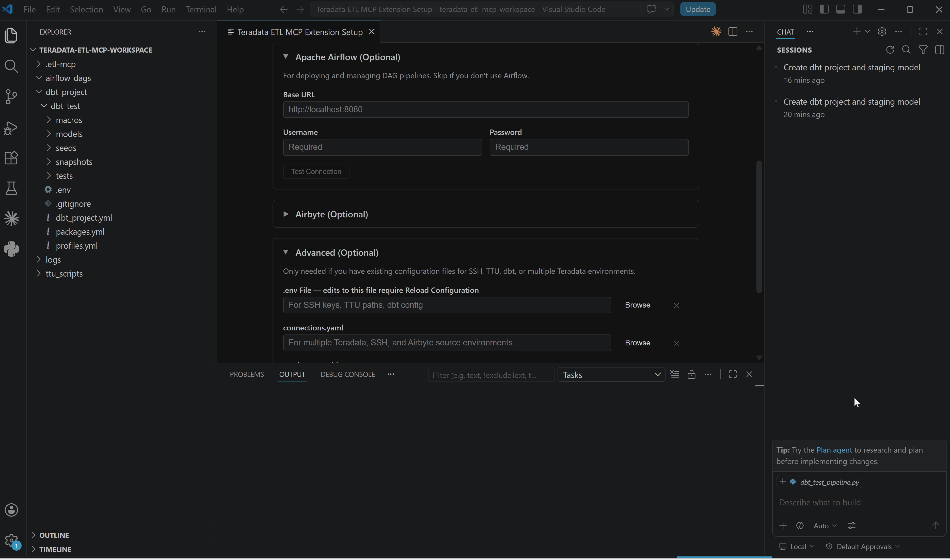Add context with plus in chat input
950x560 pixels.
[783, 526]
